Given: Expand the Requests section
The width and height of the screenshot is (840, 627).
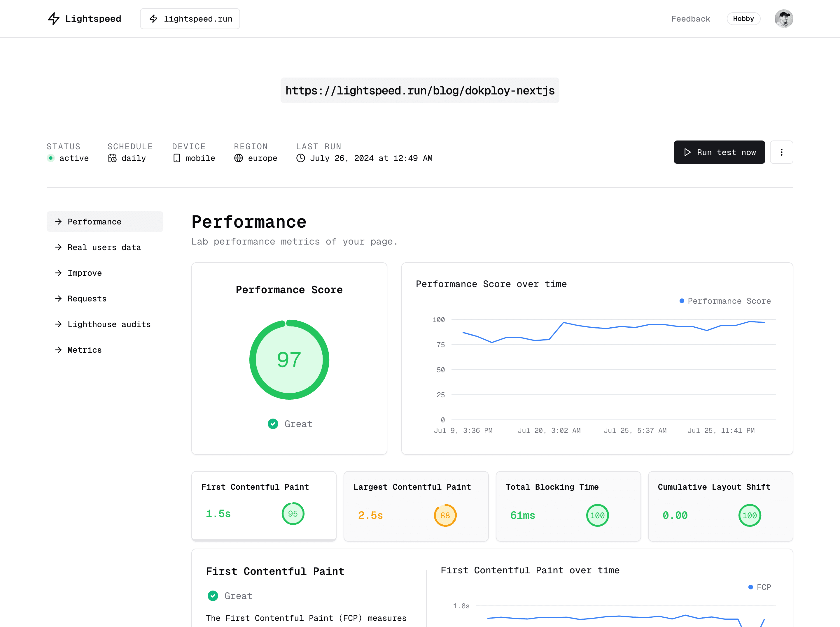Looking at the screenshot, I should point(87,299).
